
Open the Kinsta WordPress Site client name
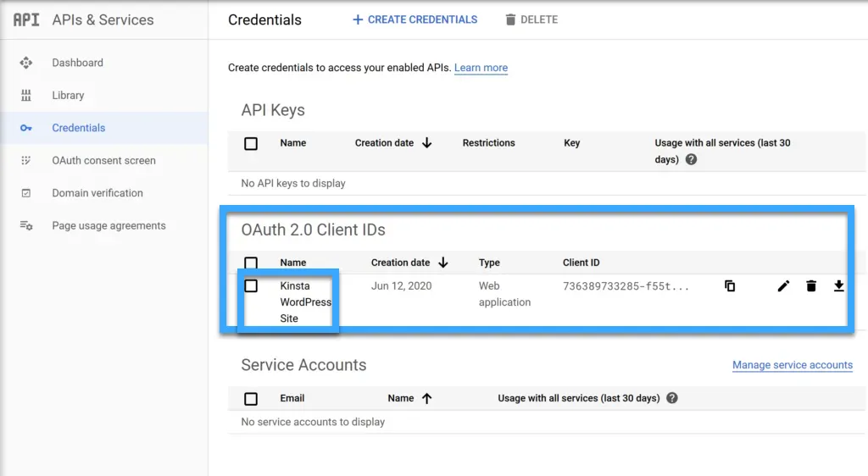click(305, 302)
